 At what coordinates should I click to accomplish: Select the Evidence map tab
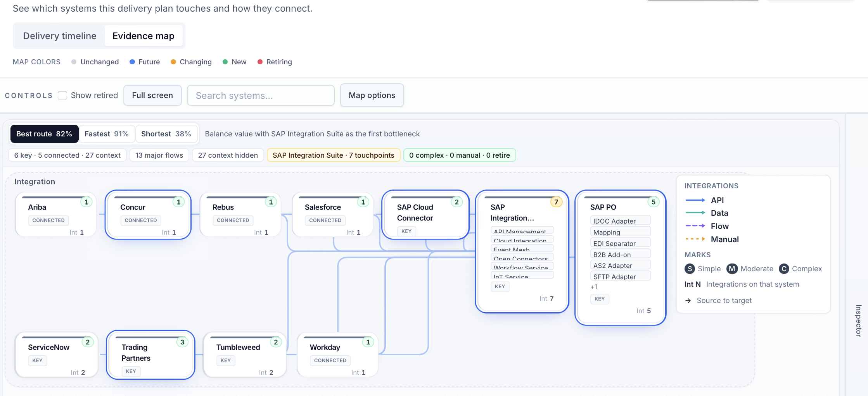pos(144,36)
